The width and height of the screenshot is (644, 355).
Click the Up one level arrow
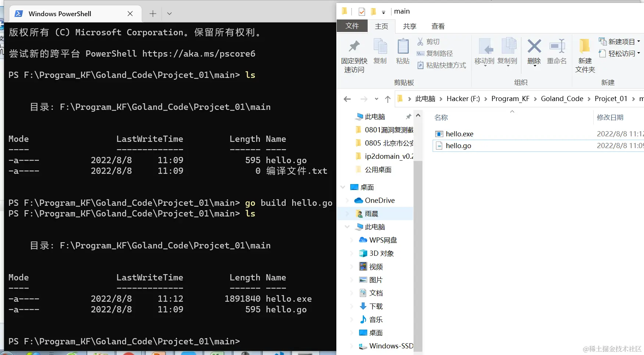[388, 99]
